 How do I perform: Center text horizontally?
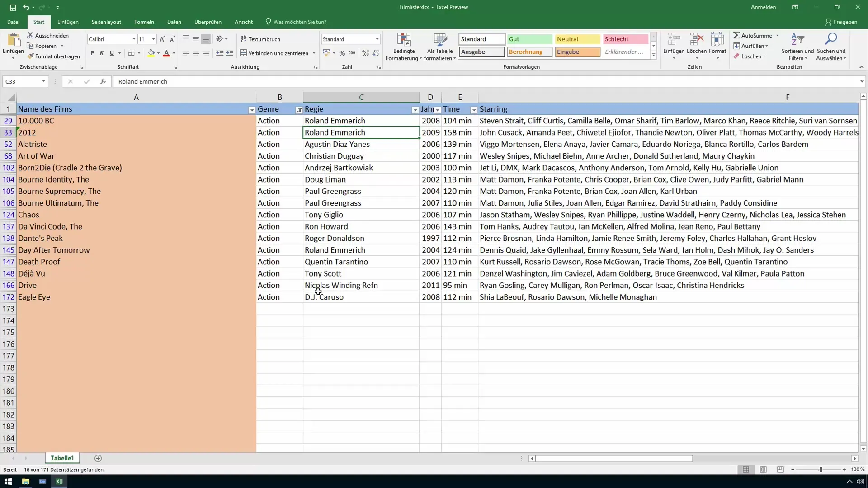pos(196,53)
